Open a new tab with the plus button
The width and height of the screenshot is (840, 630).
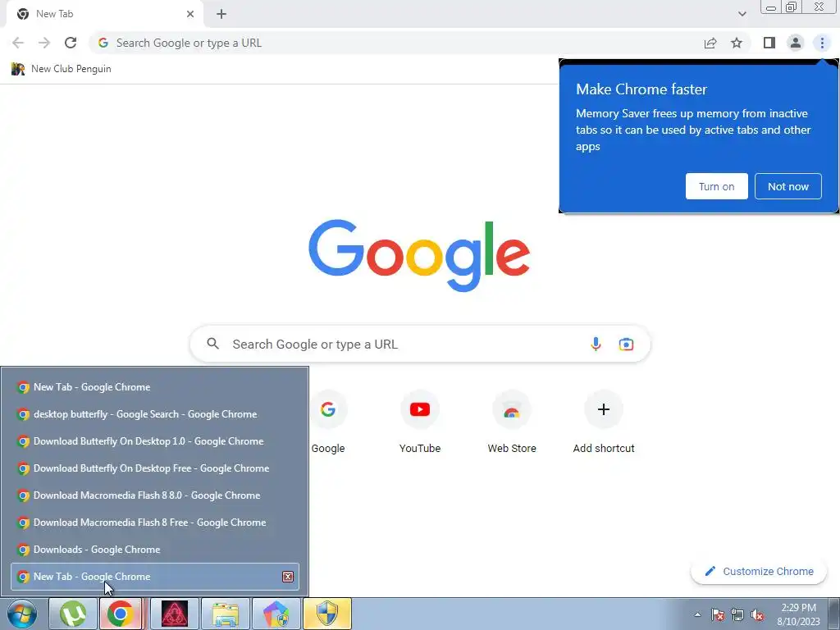(x=221, y=14)
